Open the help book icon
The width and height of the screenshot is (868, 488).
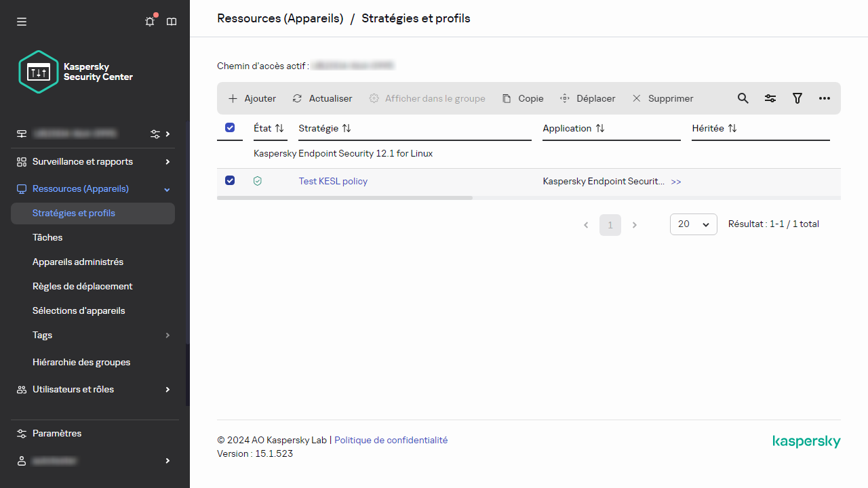tap(172, 22)
